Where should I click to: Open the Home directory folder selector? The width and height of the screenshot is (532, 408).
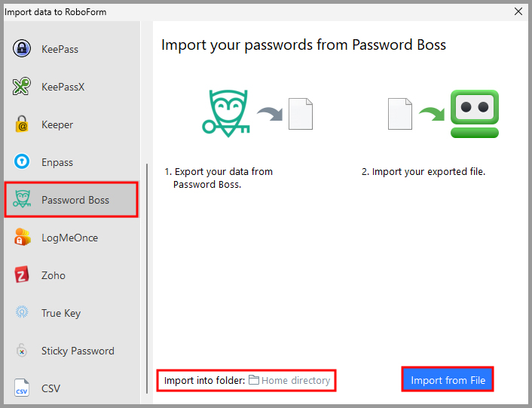[x=295, y=381]
